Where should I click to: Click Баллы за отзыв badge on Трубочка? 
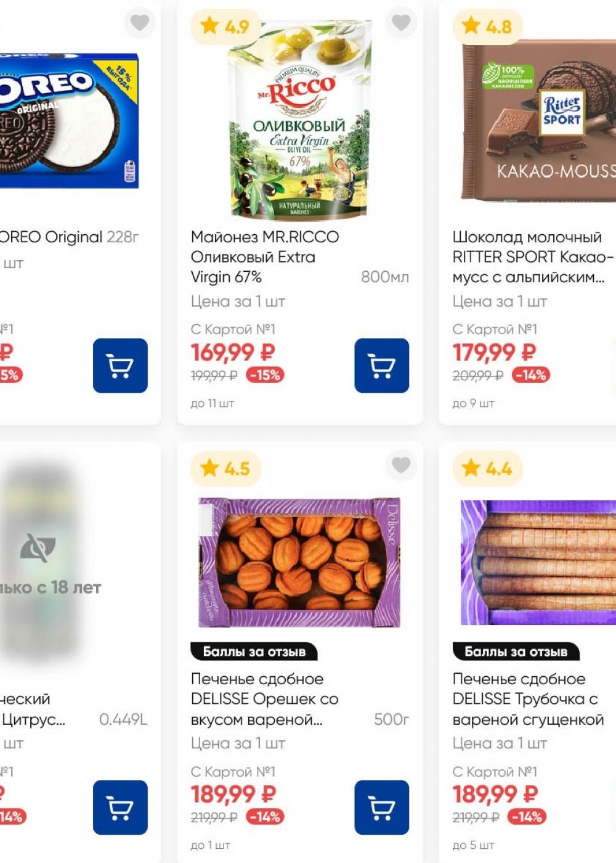[x=516, y=652]
